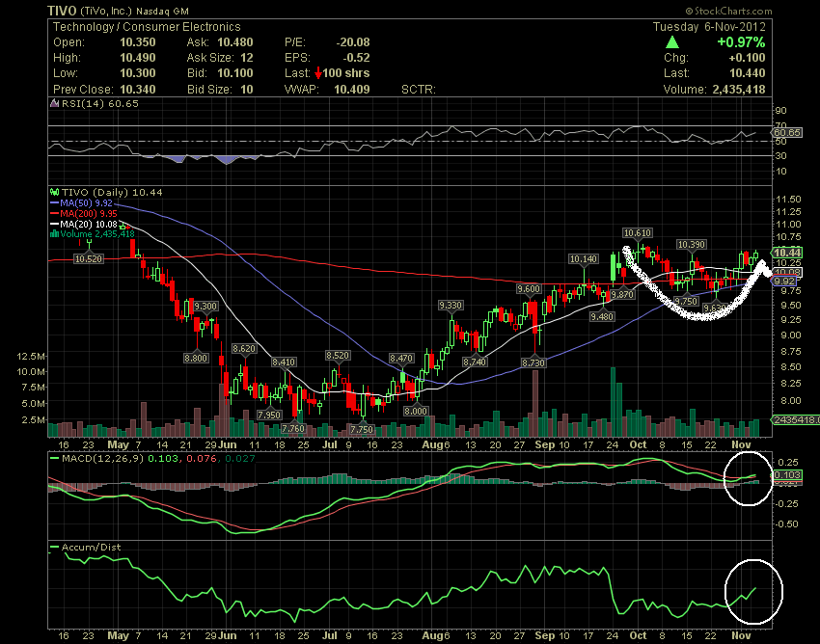Click the 8.800 price label
820x644 pixels.
(x=196, y=359)
